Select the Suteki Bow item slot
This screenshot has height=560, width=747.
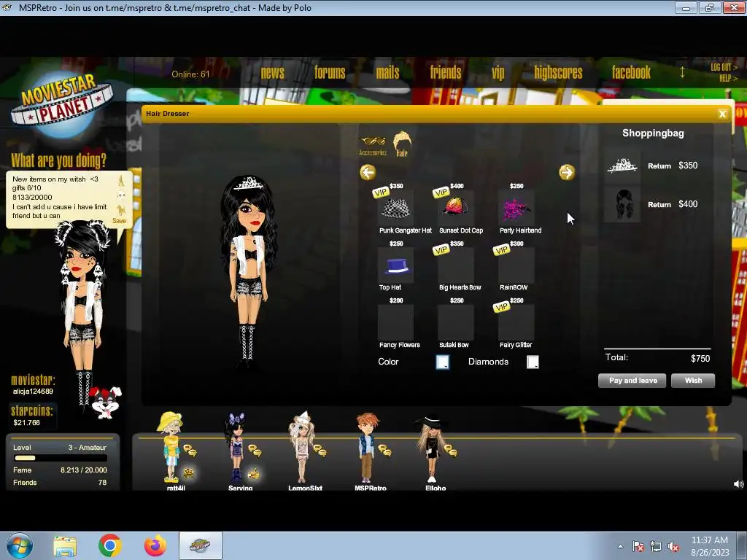(x=456, y=323)
